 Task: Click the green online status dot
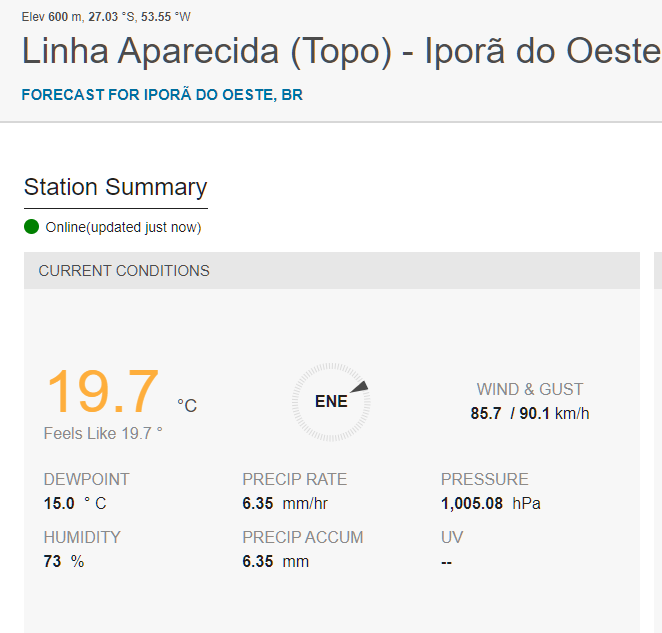31,227
